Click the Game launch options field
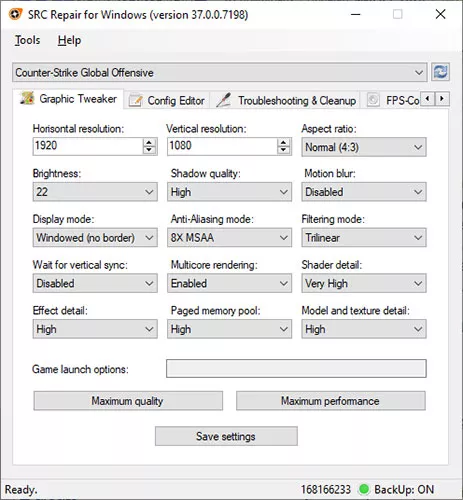463x500 pixels. click(296, 368)
